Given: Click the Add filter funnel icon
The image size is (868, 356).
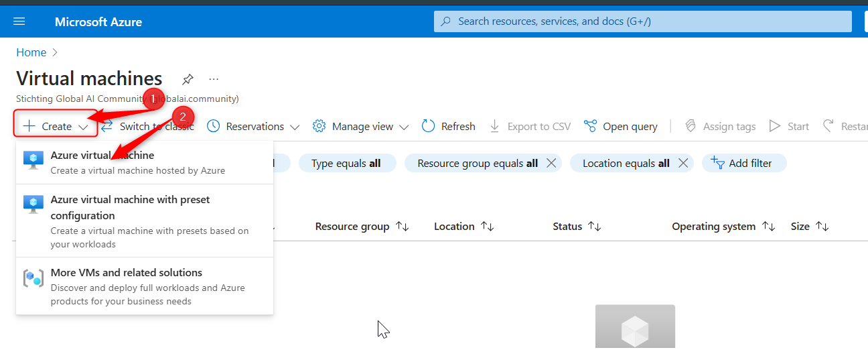Looking at the screenshot, I should [717, 163].
